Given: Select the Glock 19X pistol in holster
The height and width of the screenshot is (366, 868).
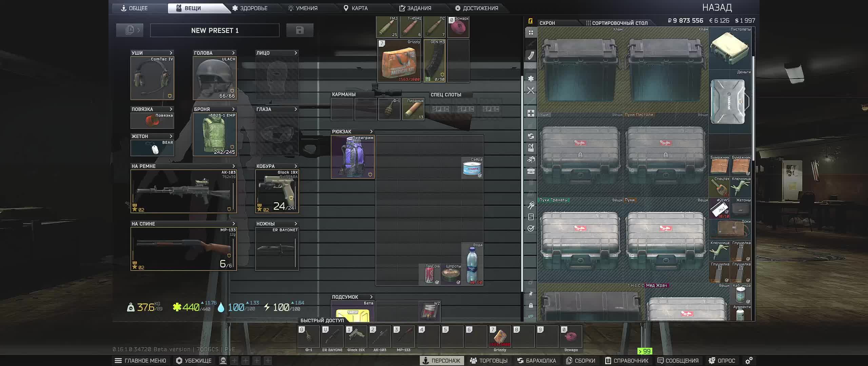Looking at the screenshot, I should coord(277,191).
